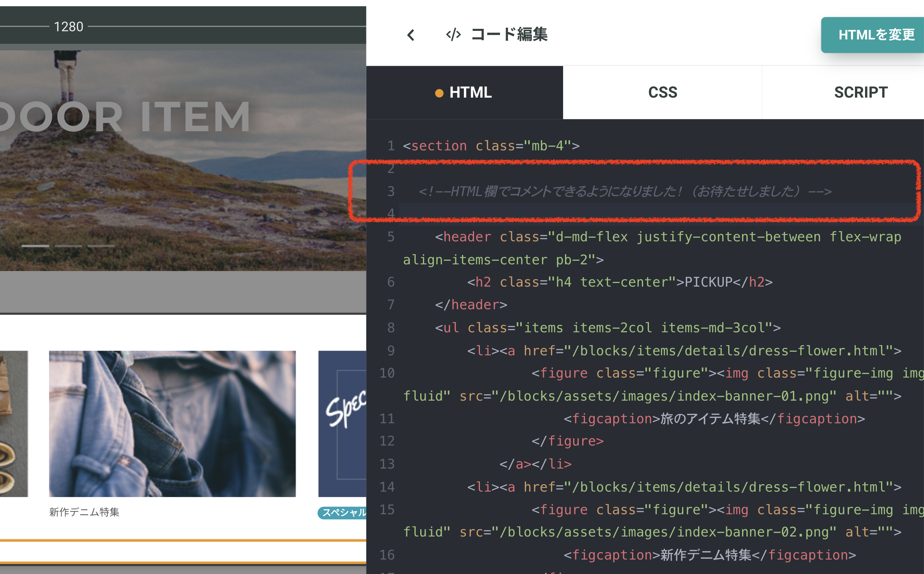Click the orange unsaved dot on HTML tab
The height and width of the screenshot is (574, 924).
(439, 93)
